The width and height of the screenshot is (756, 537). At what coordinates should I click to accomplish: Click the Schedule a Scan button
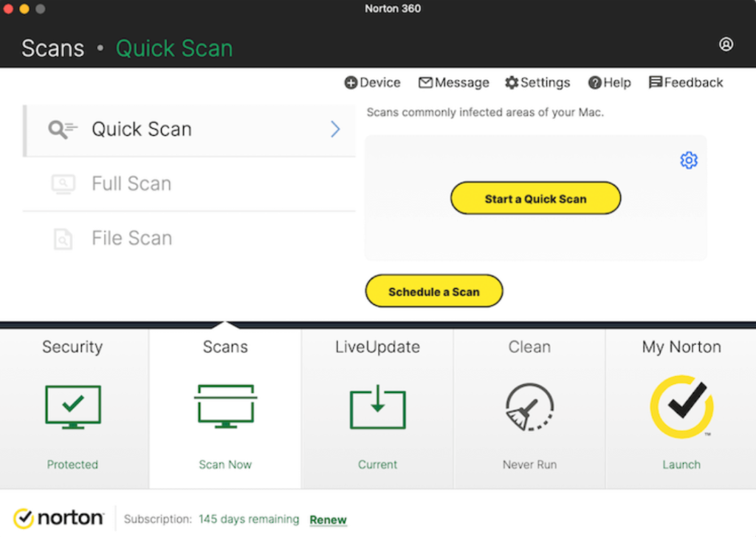[434, 292]
